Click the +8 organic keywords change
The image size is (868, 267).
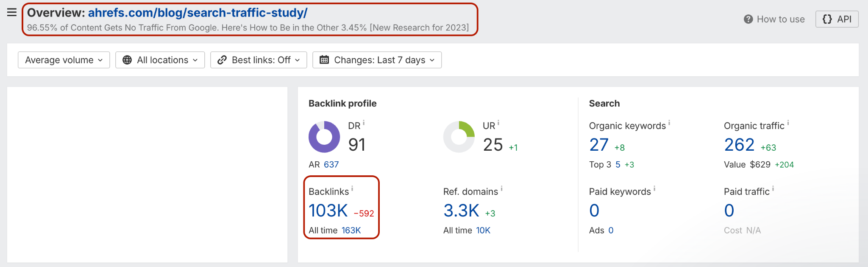(x=620, y=148)
